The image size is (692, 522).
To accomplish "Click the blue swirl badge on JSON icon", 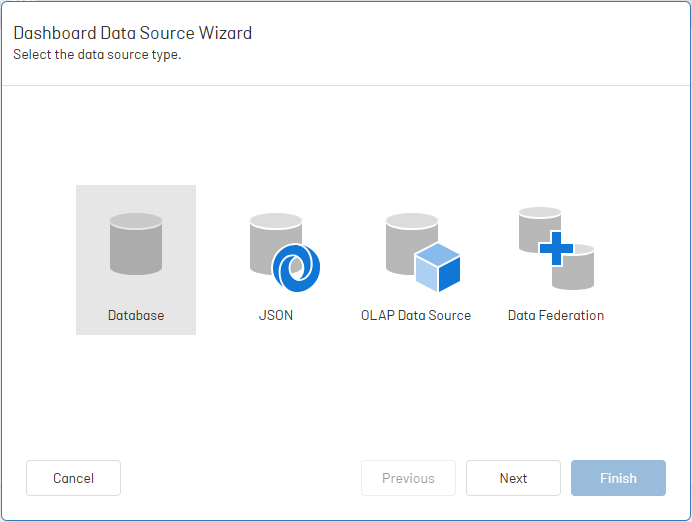I will pyautogui.click(x=296, y=267).
